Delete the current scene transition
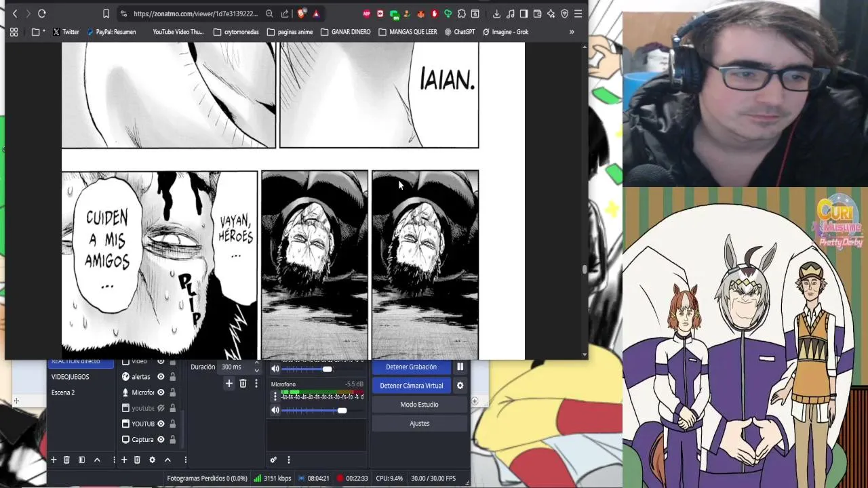 coord(243,384)
